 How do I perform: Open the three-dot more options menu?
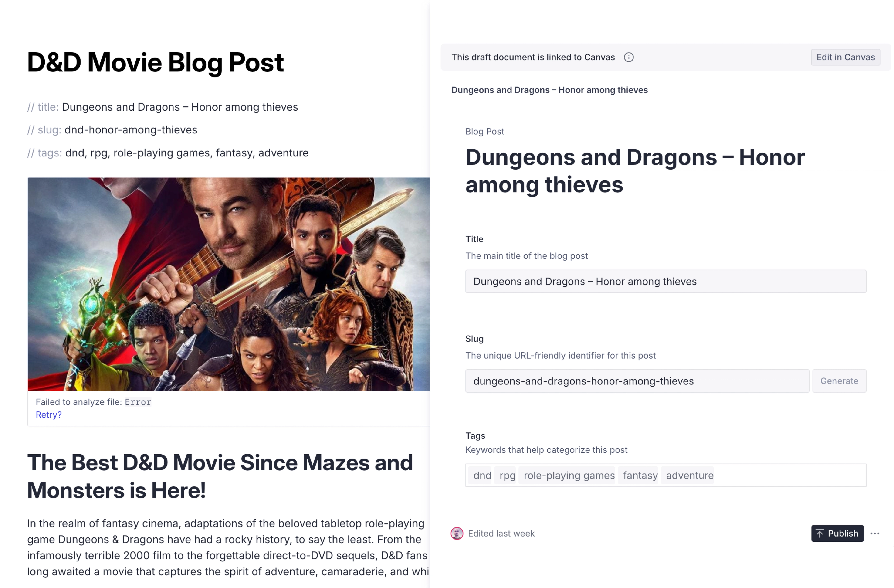coord(875,533)
